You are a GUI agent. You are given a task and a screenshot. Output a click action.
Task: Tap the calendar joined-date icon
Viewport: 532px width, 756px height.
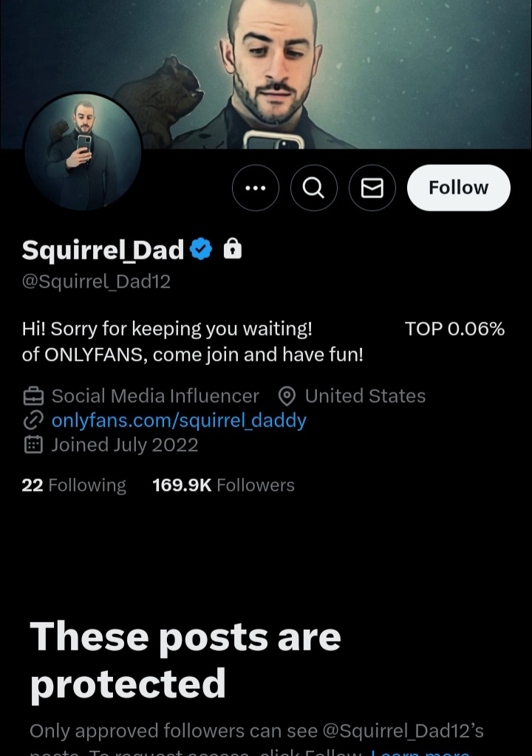[33, 444]
